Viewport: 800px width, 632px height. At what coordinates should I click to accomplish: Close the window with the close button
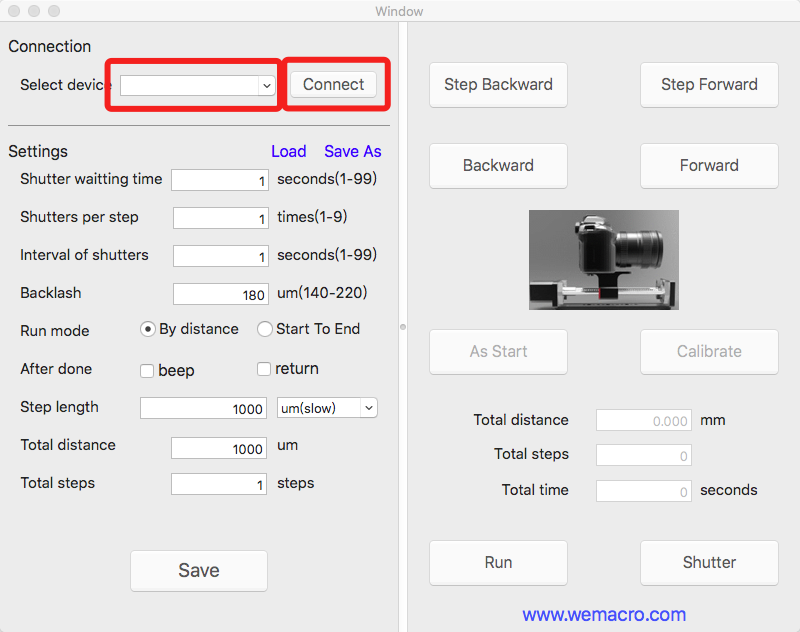(x=14, y=11)
